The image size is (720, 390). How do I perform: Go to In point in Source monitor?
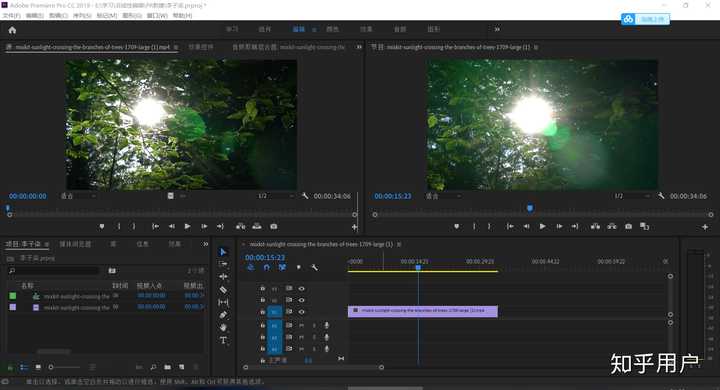(x=156, y=226)
